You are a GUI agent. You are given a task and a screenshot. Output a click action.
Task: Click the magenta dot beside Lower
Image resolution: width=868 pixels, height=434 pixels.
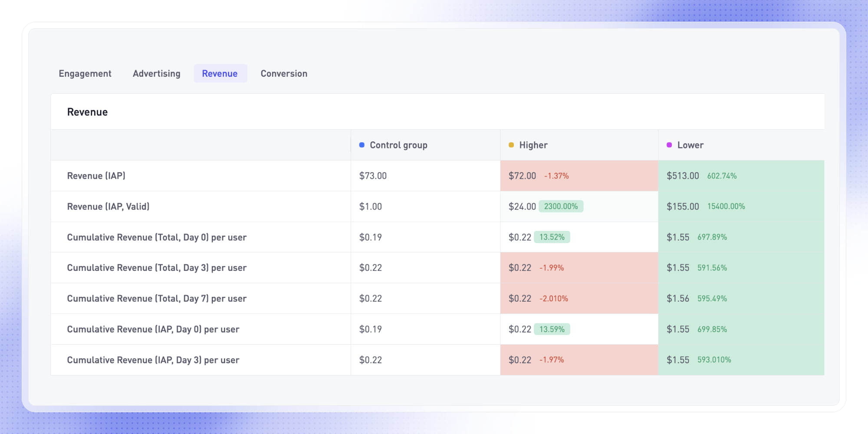pyautogui.click(x=669, y=145)
